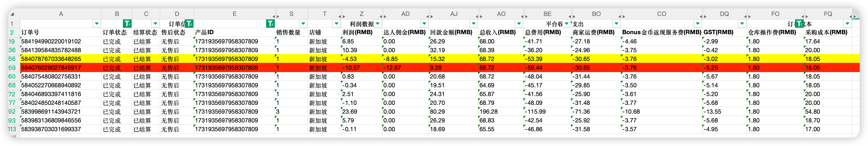Open filter dropdown in column AD
This screenshot has height=146, width=868.
click(424, 24)
